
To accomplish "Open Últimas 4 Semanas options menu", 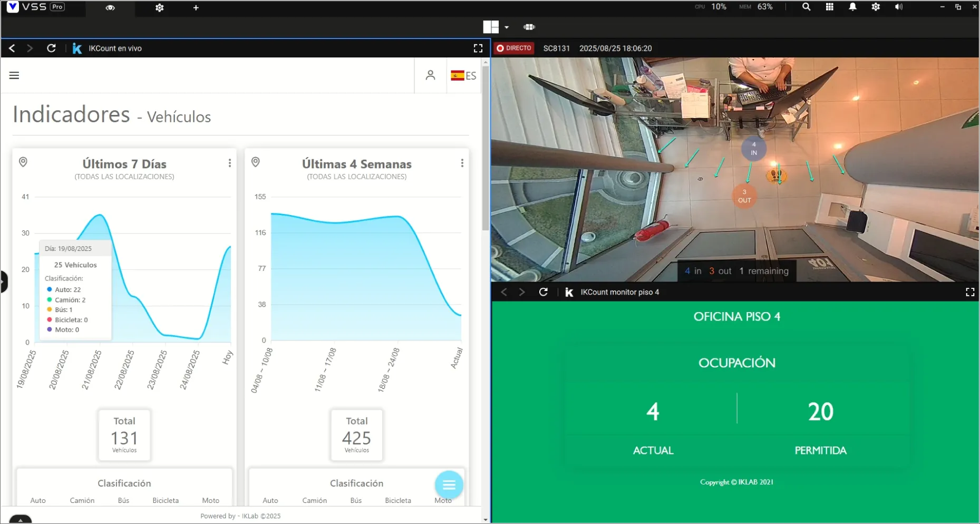I will [462, 163].
